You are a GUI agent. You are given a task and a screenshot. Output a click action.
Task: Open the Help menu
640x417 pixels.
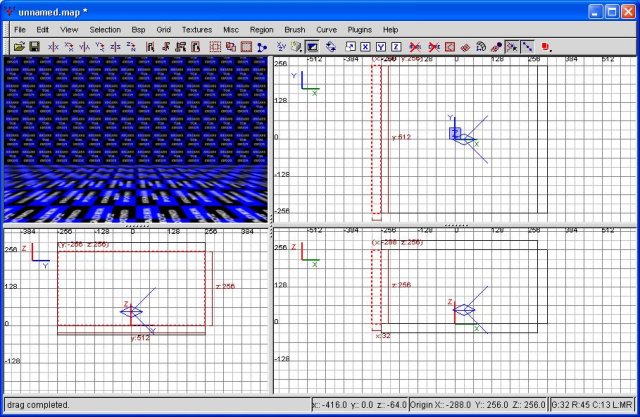390,30
